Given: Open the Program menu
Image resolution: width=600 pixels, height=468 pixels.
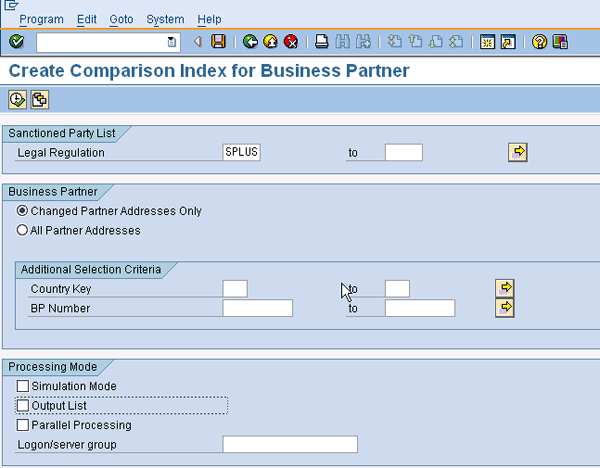Looking at the screenshot, I should (x=41, y=19).
